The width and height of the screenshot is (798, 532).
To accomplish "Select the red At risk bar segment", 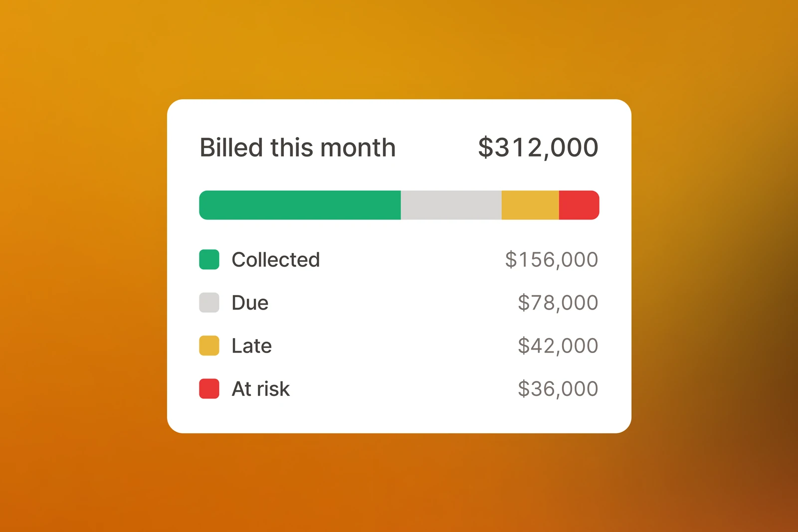I will coord(579,205).
